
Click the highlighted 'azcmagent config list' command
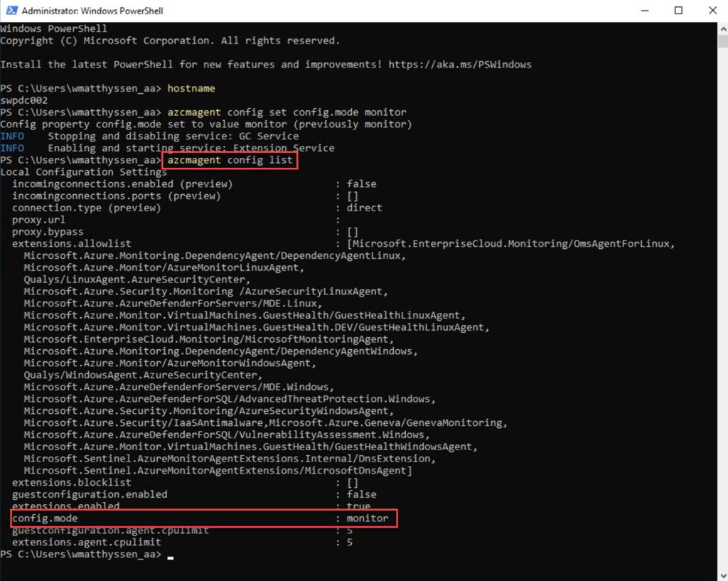pos(230,161)
